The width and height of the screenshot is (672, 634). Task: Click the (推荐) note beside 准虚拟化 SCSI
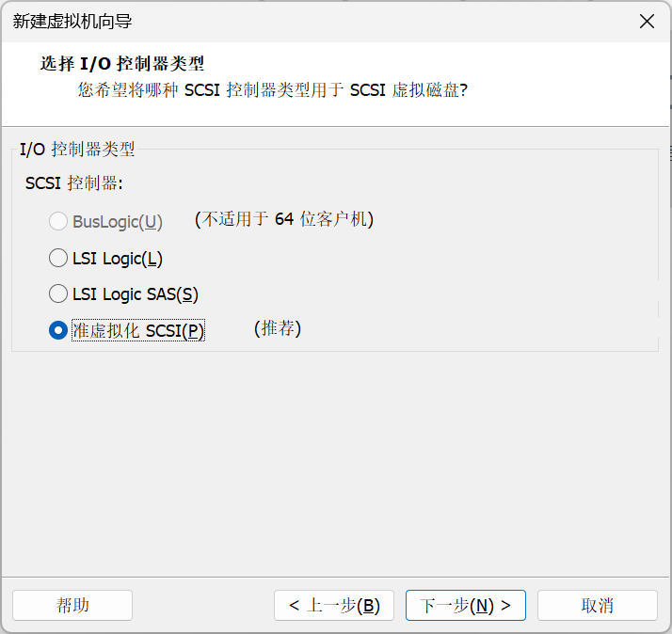tap(278, 328)
